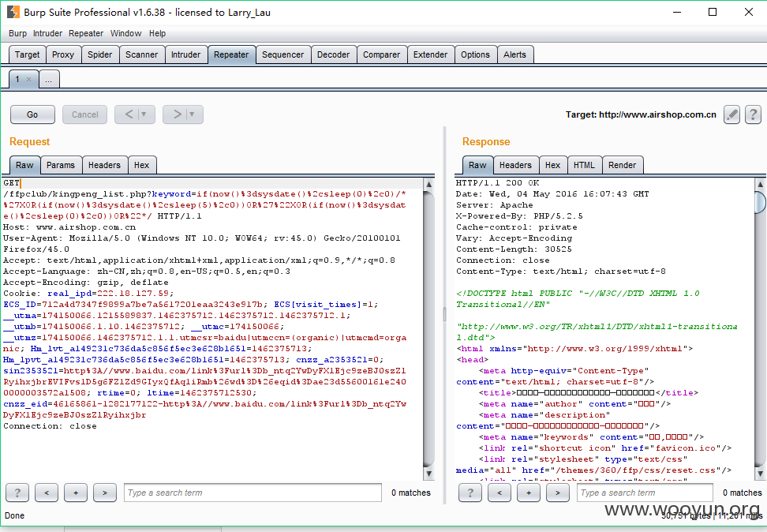Image resolution: width=767 pixels, height=532 pixels.
Task: Switch to the Alerts tab
Action: click(514, 54)
